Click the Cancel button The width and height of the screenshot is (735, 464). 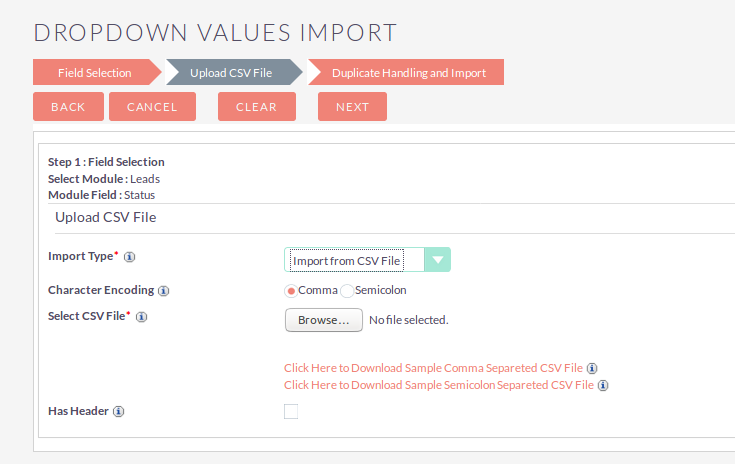[x=152, y=106]
